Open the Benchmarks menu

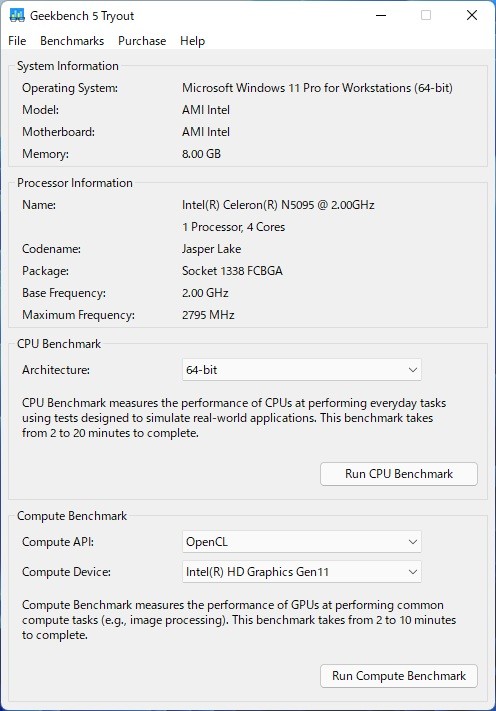coord(72,41)
